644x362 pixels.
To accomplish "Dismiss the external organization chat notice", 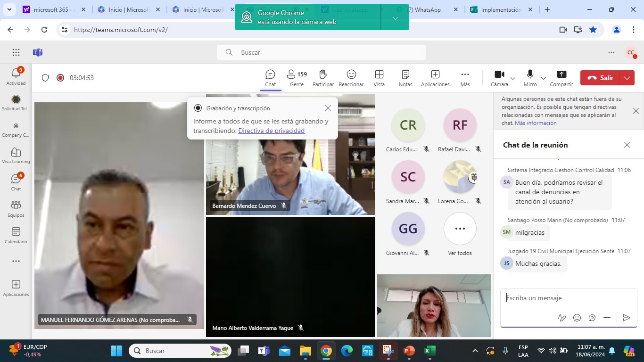I will (636, 111).
